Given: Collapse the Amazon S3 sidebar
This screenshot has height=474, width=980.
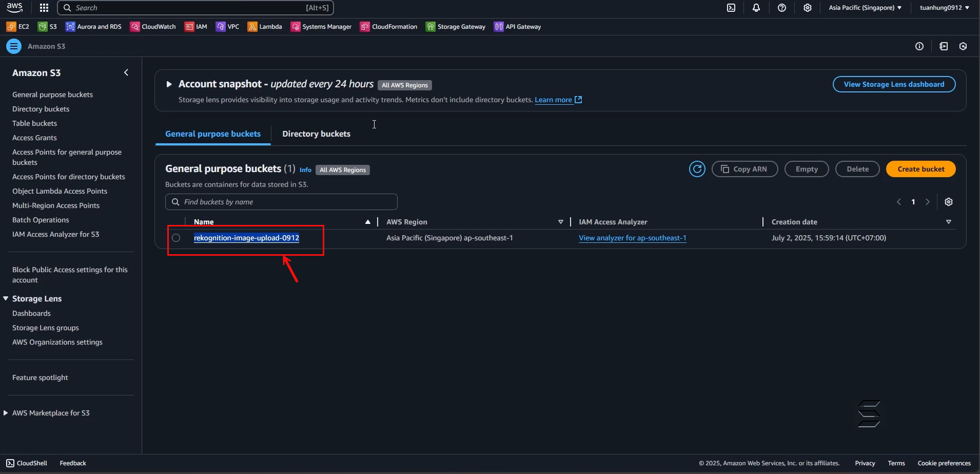Looking at the screenshot, I should 126,72.
